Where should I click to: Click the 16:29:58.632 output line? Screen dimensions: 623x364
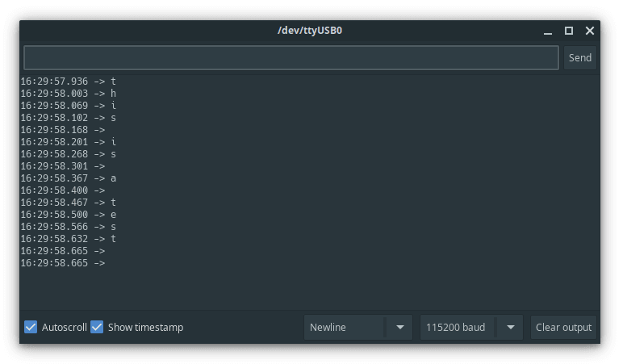[69, 239]
